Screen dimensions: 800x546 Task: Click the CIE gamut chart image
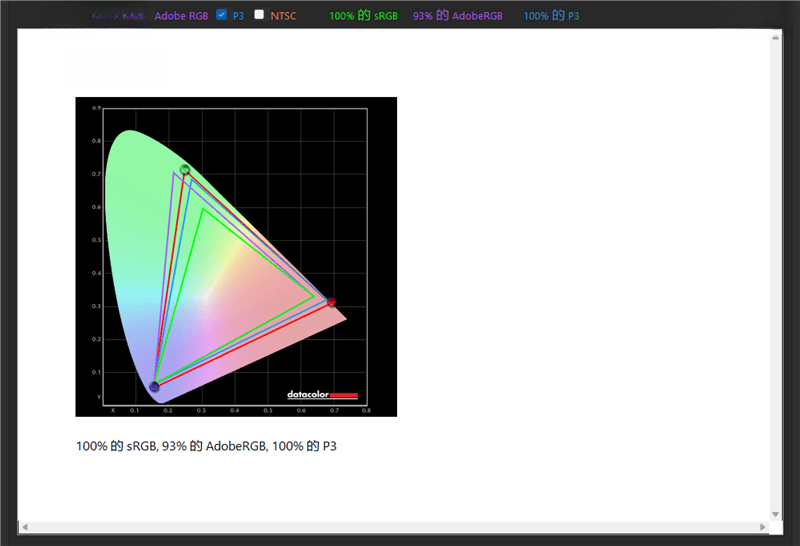(x=236, y=257)
